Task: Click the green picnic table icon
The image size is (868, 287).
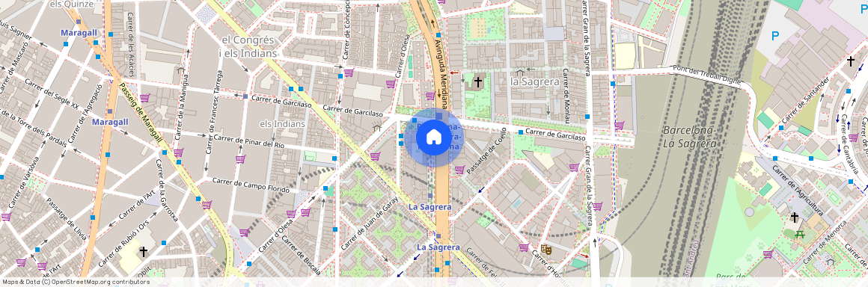Action: point(799,235)
